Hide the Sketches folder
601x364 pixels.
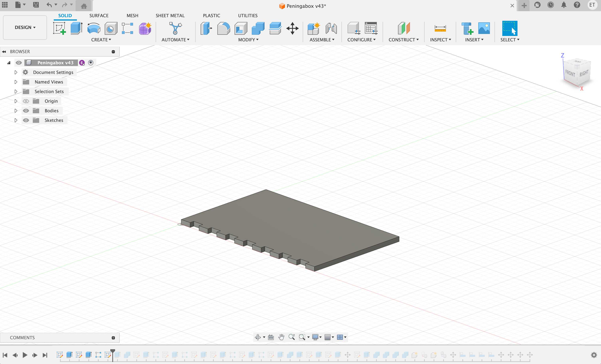tap(26, 120)
